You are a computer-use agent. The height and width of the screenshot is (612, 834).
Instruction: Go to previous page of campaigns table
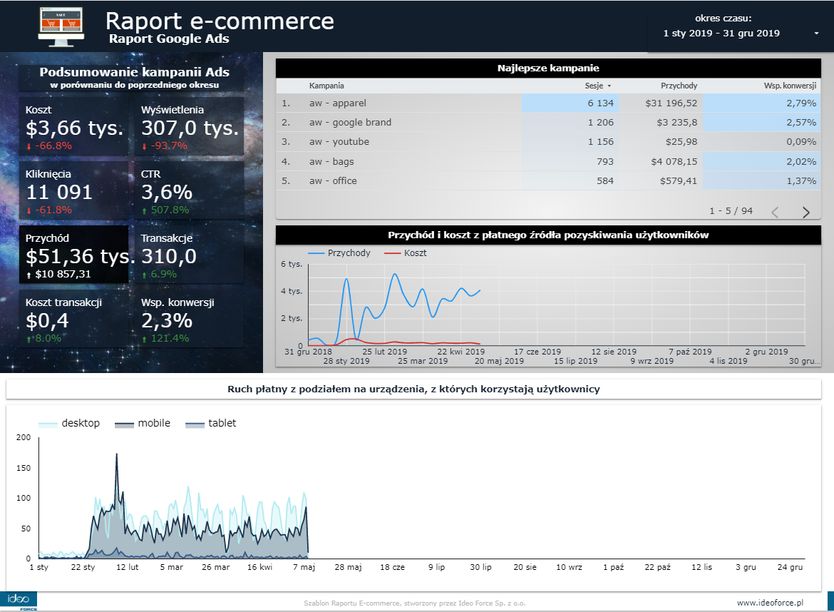[x=774, y=212]
